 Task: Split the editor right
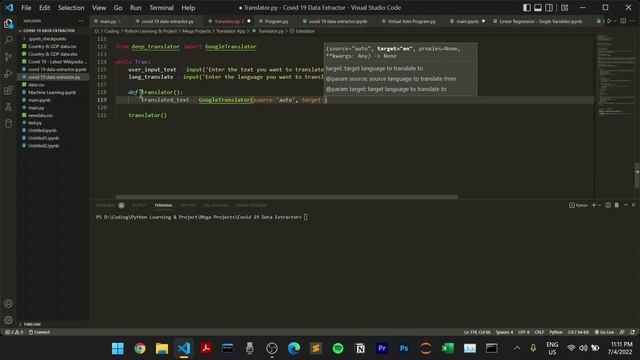623,21
